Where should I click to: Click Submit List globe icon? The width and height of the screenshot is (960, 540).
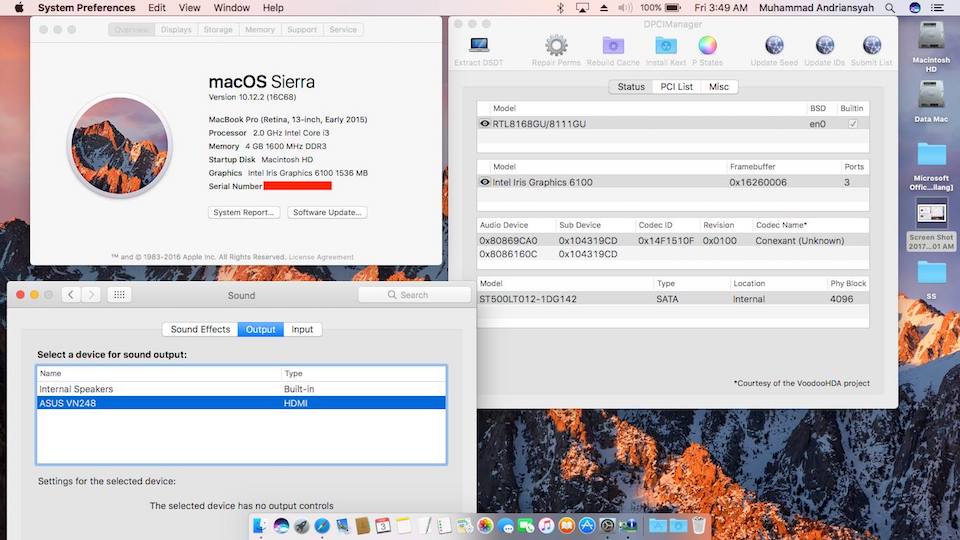pos(871,45)
